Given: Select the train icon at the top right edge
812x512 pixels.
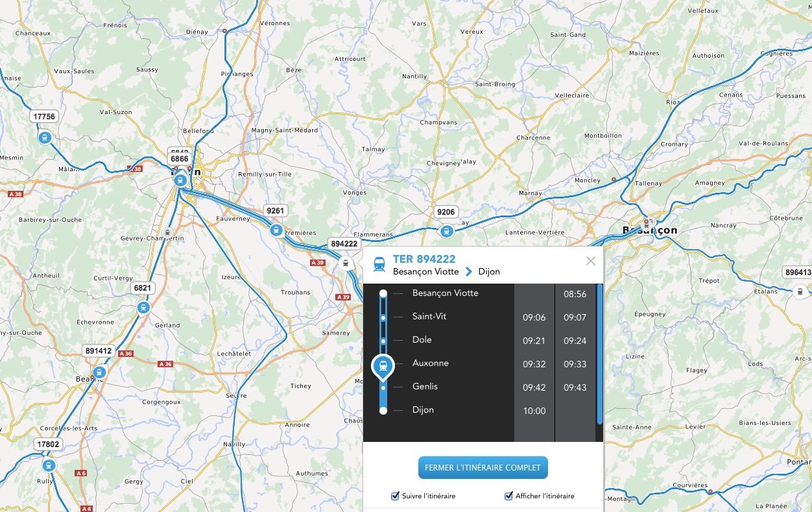Looking at the screenshot, I should point(800,291).
